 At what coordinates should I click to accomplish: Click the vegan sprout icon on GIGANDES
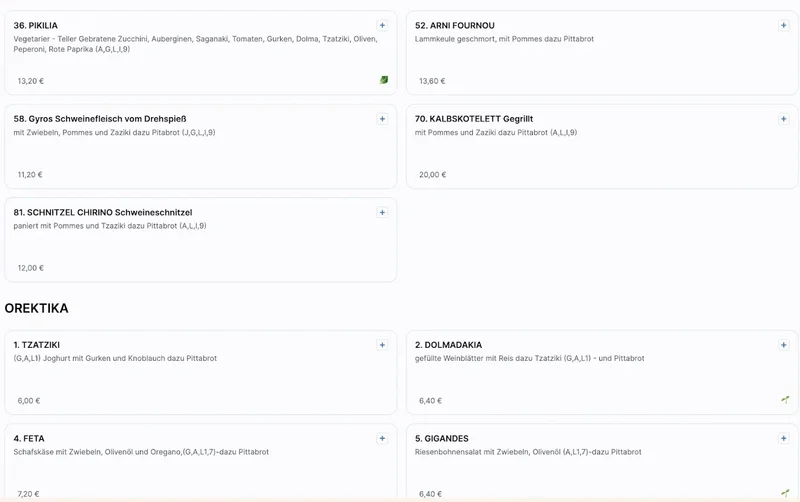785,493
